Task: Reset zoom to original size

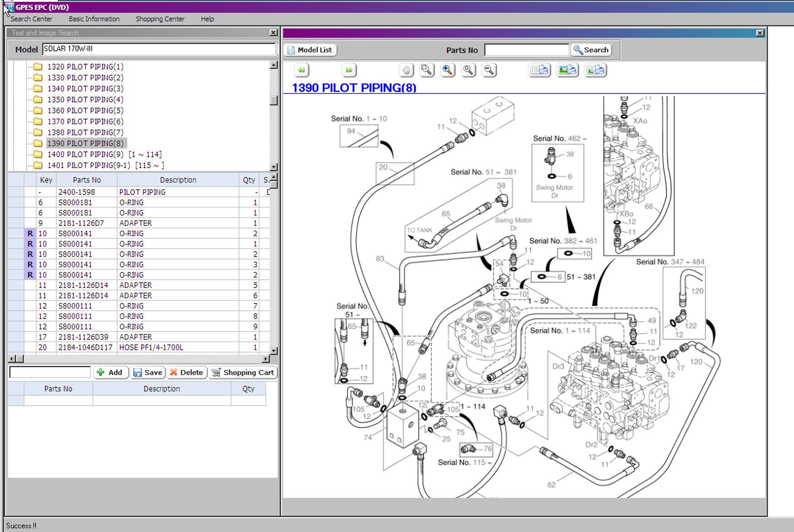Action: [468, 70]
